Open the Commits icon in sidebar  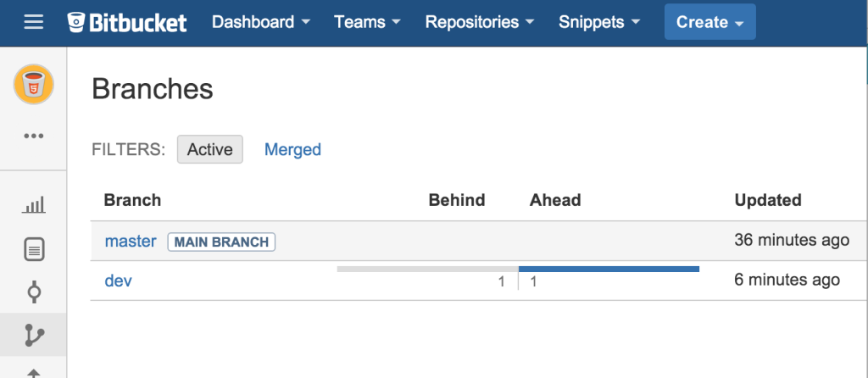34,292
